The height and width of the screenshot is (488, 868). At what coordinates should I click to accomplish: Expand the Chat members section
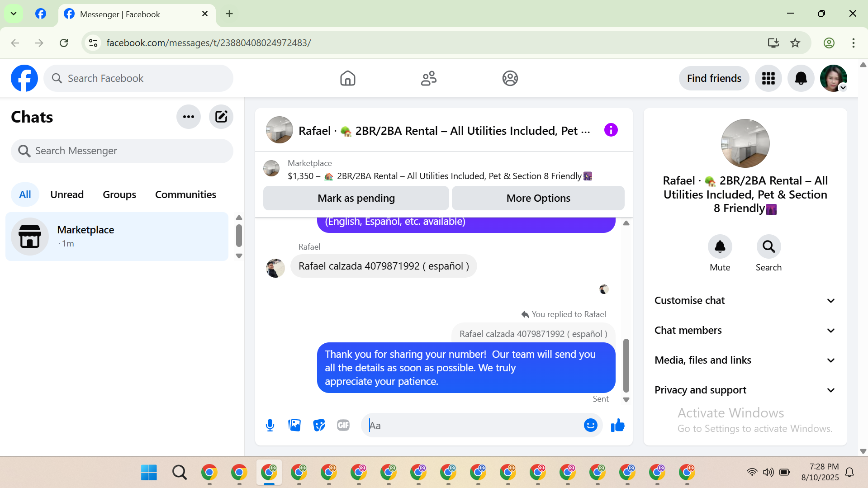click(x=745, y=330)
